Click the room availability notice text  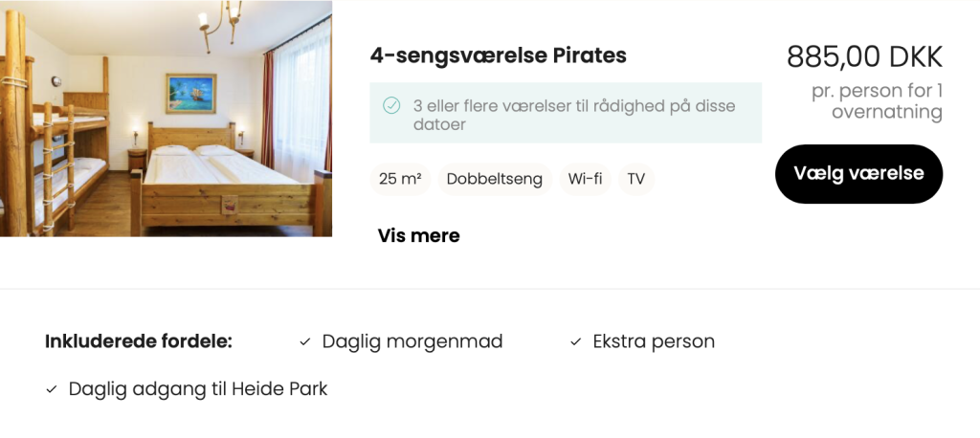pyautogui.click(x=574, y=115)
